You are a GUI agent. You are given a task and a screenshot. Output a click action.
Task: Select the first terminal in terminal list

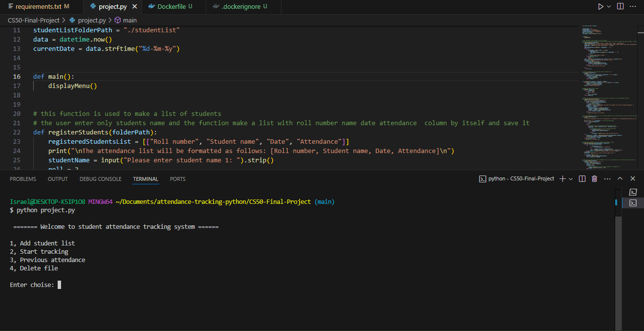point(633,192)
